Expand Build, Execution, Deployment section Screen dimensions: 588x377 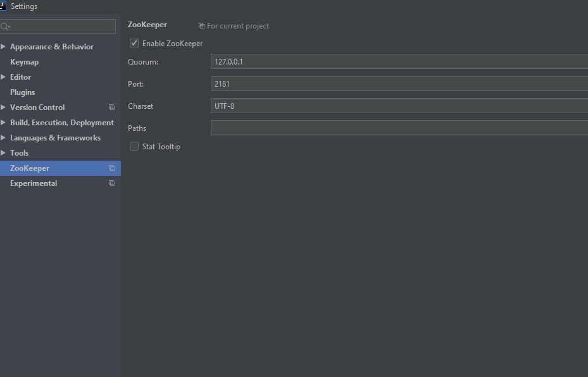[3, 123]
